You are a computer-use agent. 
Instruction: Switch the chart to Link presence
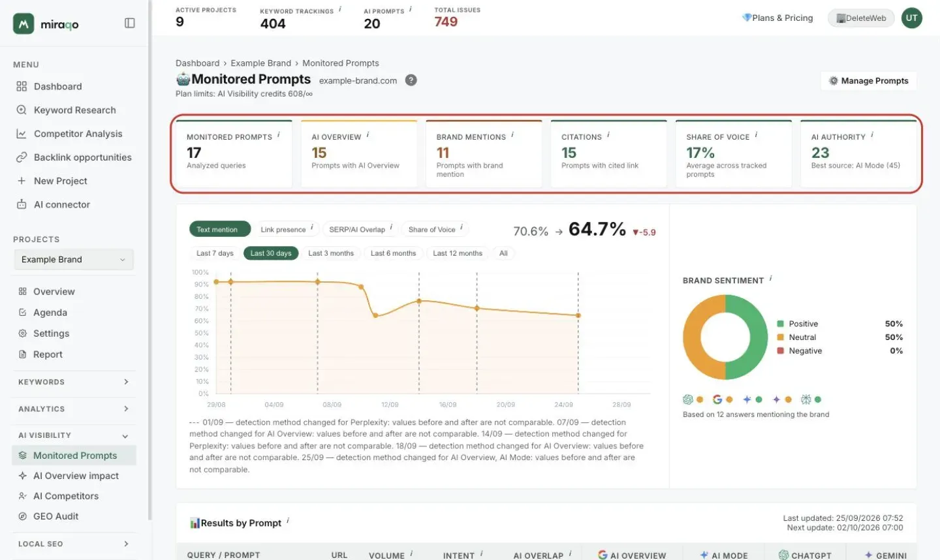point(285,229)
